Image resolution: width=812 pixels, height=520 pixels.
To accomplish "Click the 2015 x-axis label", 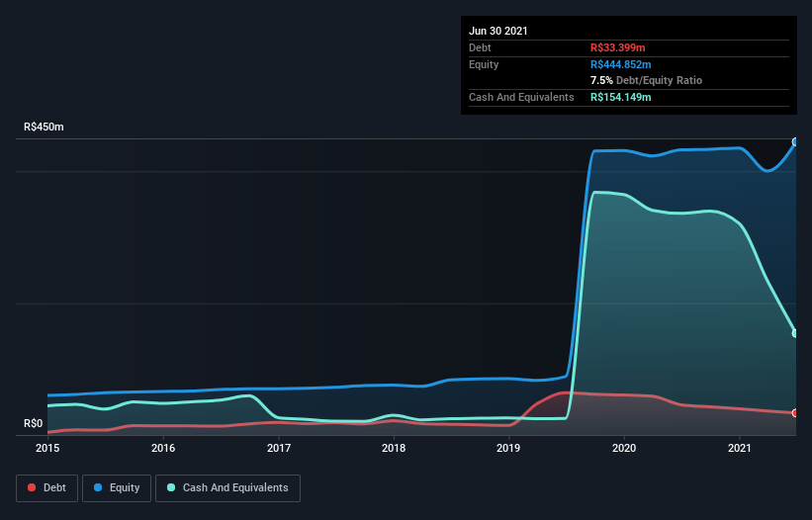I will (x=47, y=448).
